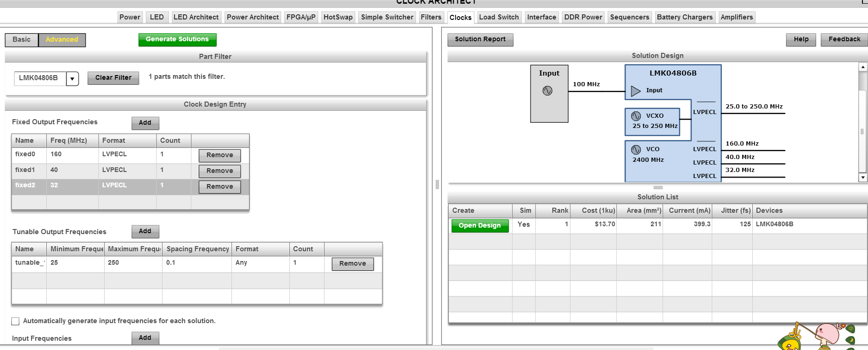The image size is (868, 350).
Task: Open the HotSwap tab
Action: click(338, 17)
